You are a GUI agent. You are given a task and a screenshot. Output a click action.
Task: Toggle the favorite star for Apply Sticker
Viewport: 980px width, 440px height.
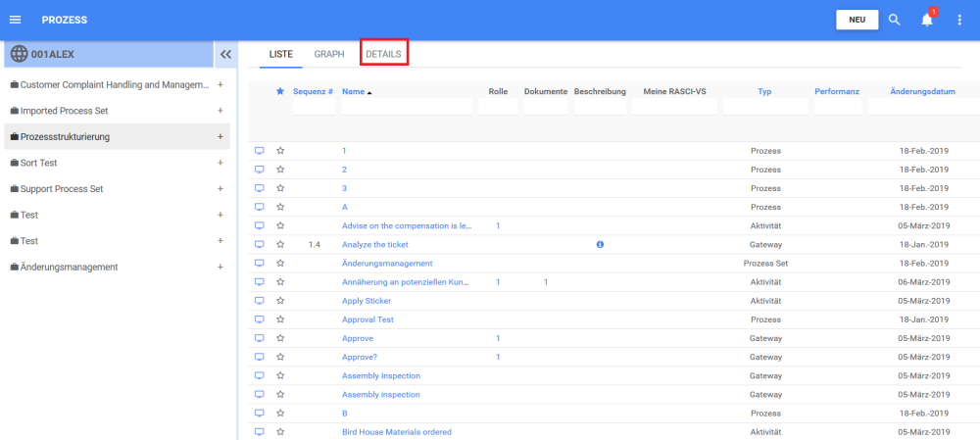280,301
